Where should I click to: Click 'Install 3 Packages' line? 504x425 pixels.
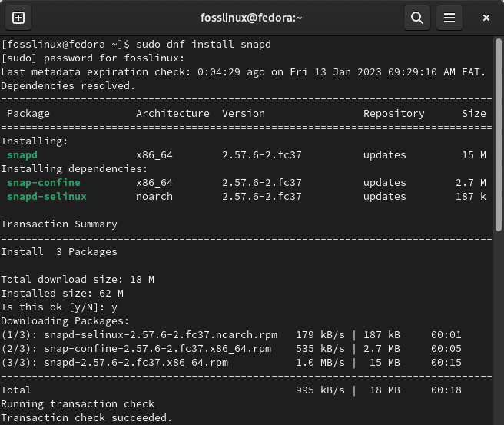point(59,252)
